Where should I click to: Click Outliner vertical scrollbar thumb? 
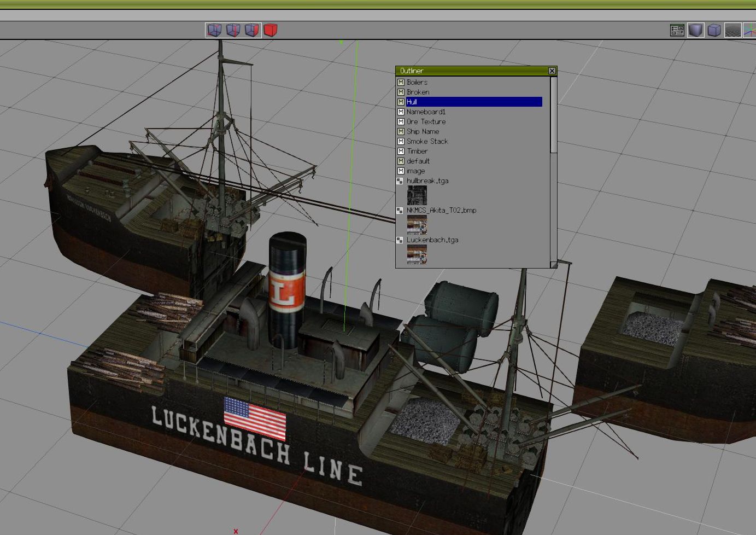pos(553,114)
